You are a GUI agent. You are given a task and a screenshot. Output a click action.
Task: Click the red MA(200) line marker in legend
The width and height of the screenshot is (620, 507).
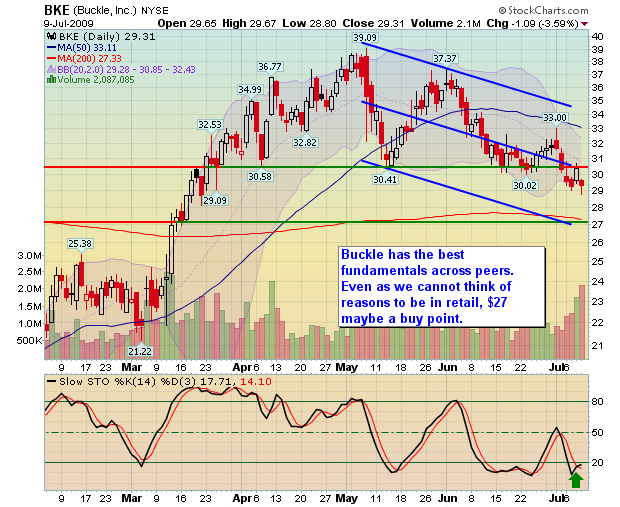(52, 59)
